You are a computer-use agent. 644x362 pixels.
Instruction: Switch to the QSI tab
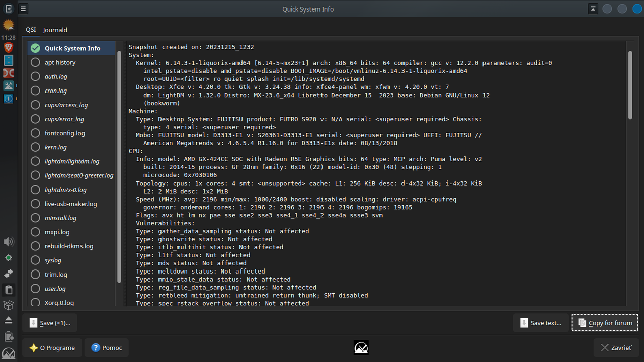pyautogui.click(x=31, y=30)
